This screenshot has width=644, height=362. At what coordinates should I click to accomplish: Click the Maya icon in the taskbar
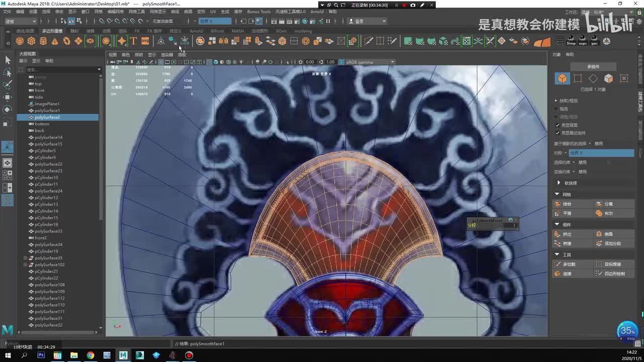pos(123,355)
